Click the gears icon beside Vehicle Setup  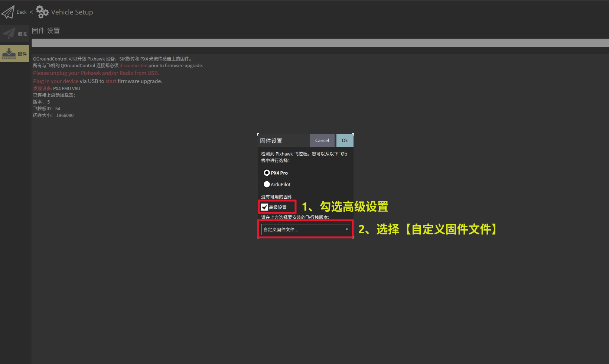pos(42,12)
